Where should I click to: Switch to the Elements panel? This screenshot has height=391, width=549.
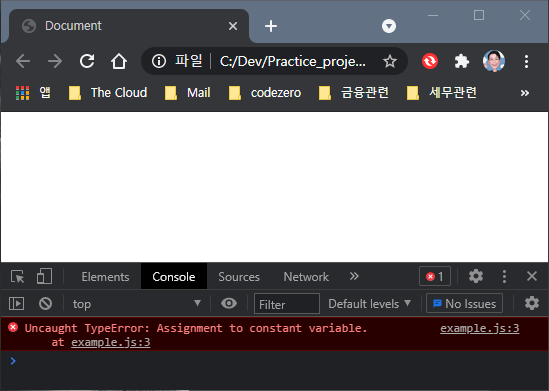105,277
